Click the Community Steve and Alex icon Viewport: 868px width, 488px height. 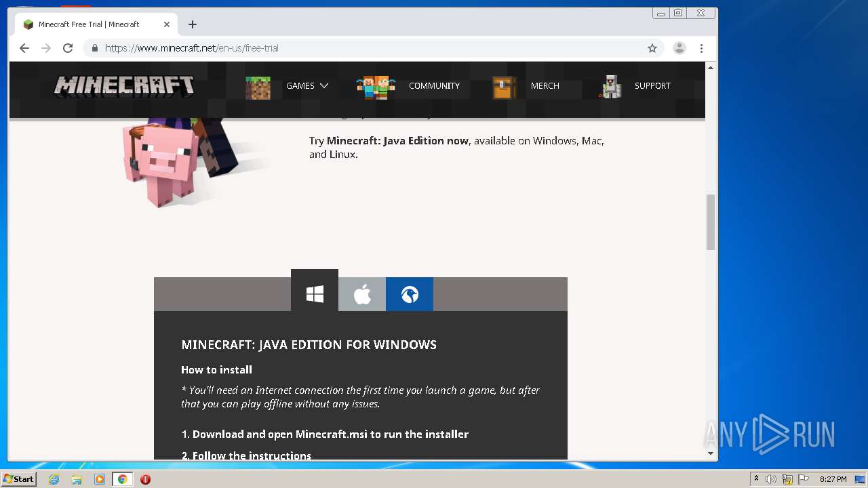click(376, 86)
